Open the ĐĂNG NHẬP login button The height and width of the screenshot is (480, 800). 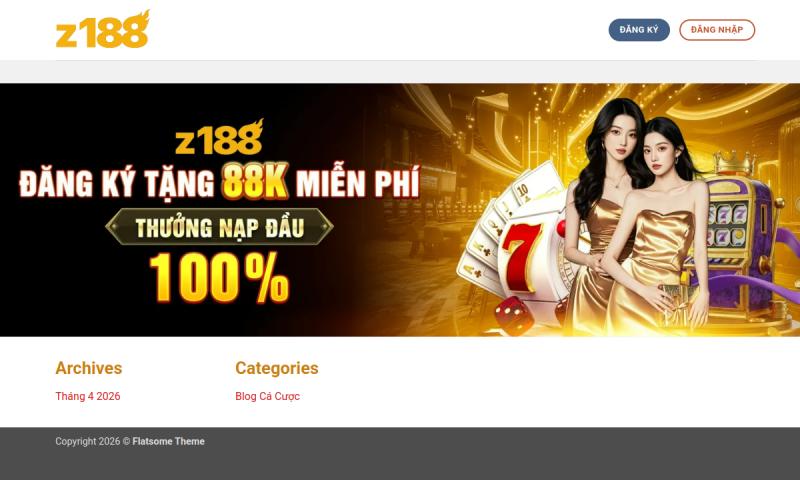[717, 30]
